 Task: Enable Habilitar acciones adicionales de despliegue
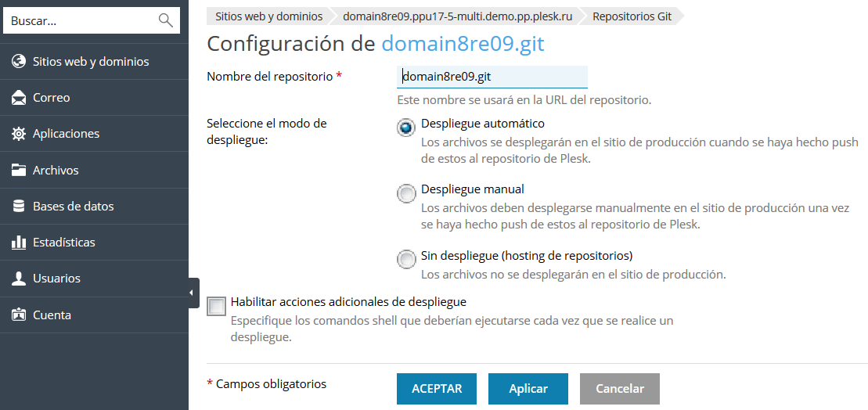217,306
